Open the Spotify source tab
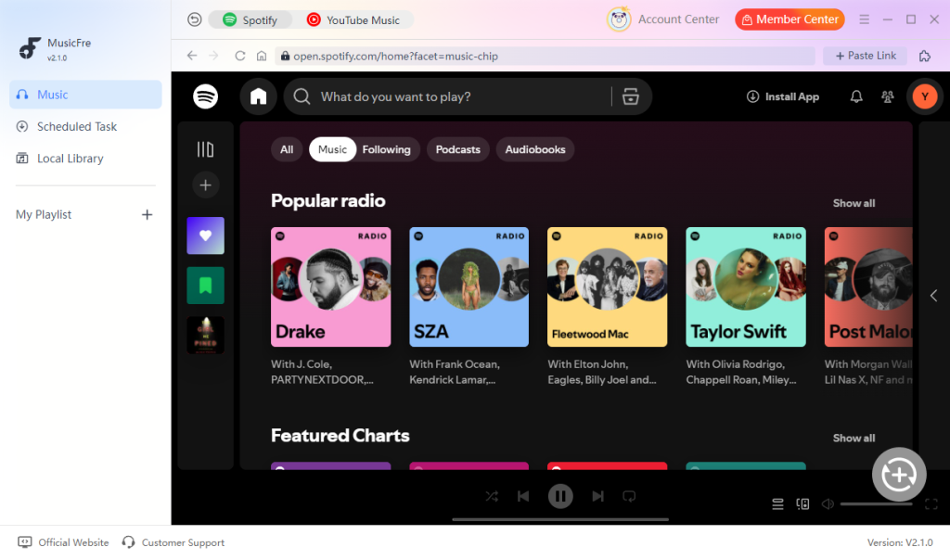The width and height of the screenshot is (950, 560). tap(250, 20)
